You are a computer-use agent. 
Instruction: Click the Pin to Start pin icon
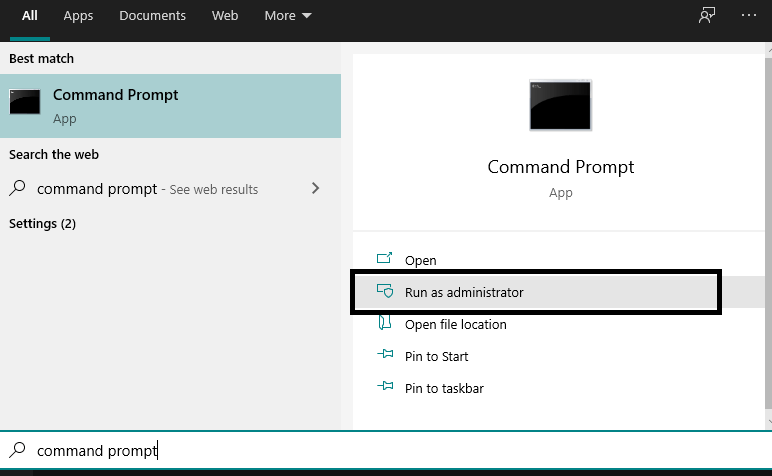pos(385,354)
